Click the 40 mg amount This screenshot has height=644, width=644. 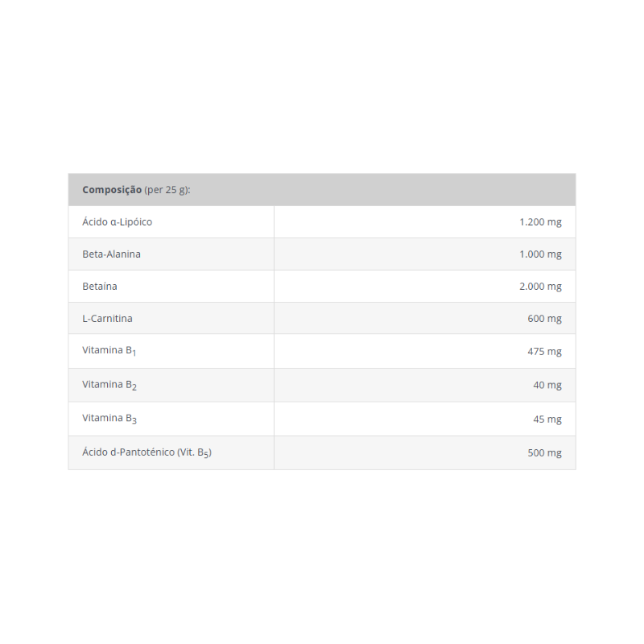pyautogui.click(x=547, y=385)
